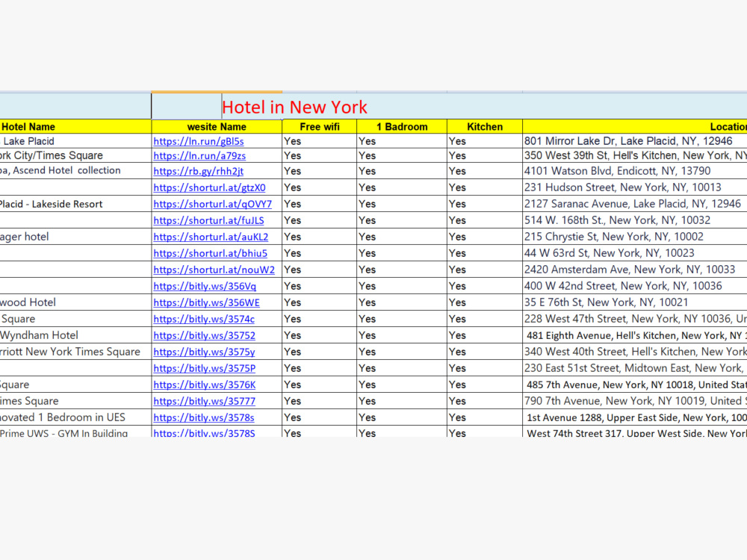Select the 790 7th Avenue address cell
747x560 pixels.
tap(634, 401)
